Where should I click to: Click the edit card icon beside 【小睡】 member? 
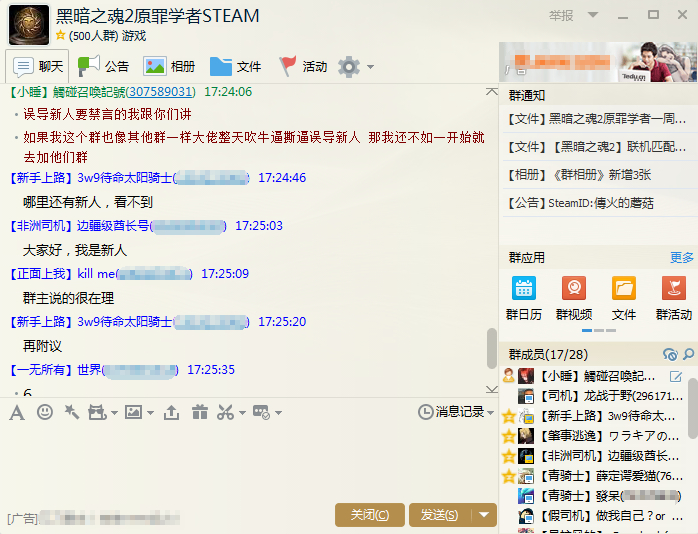[x=676, y=376]
